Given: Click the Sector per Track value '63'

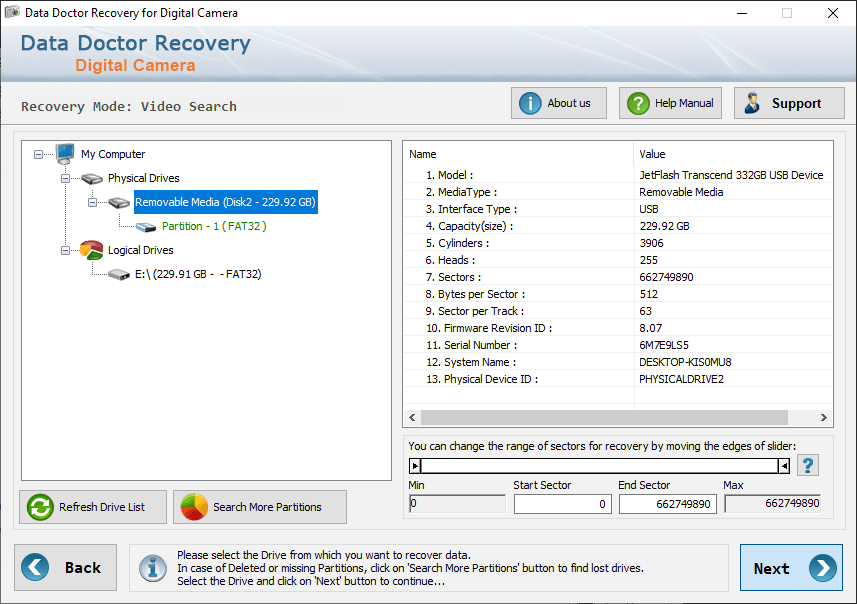Looking at the screenshot, I should point(645,311).
